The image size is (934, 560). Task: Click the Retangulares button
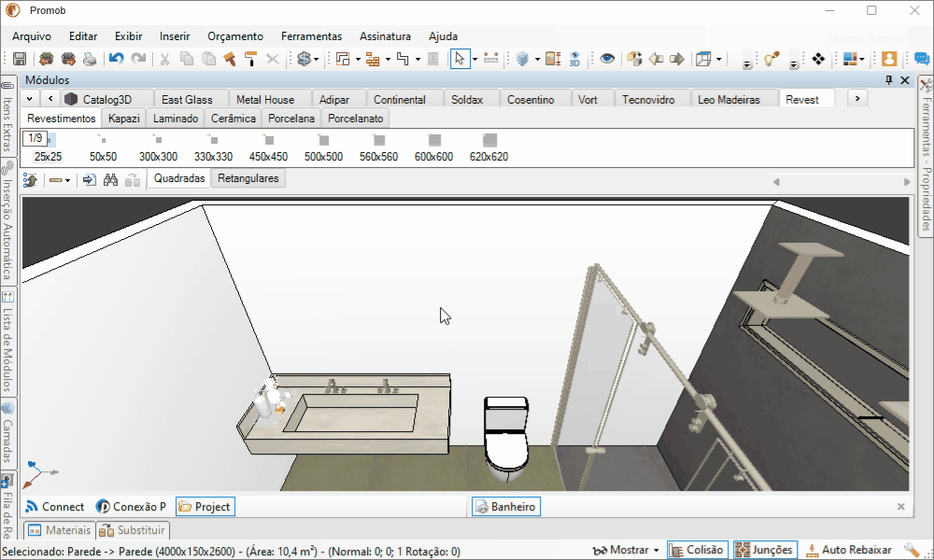pyautogui.click(x=248, y=178)
